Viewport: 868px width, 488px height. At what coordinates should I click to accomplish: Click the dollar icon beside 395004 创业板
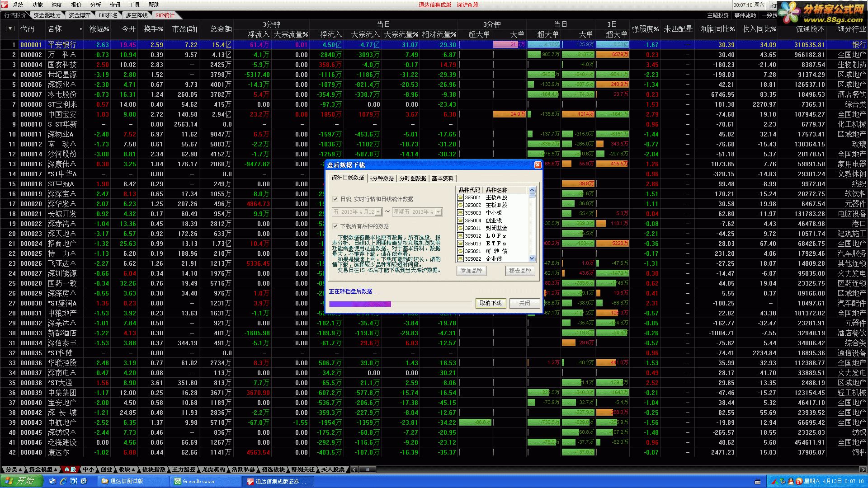pos(460,221)
